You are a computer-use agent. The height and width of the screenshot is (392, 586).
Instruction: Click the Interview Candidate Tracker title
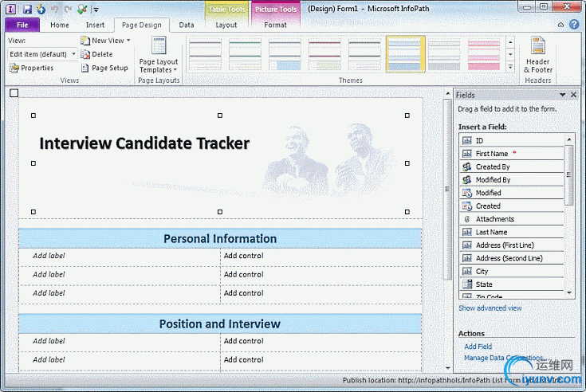[144, 143]
